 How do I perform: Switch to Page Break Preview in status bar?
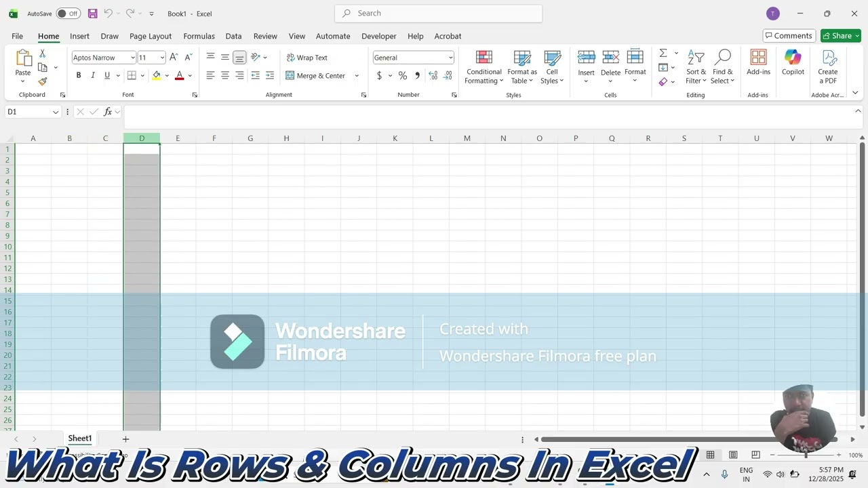click(x=755, y=455)
